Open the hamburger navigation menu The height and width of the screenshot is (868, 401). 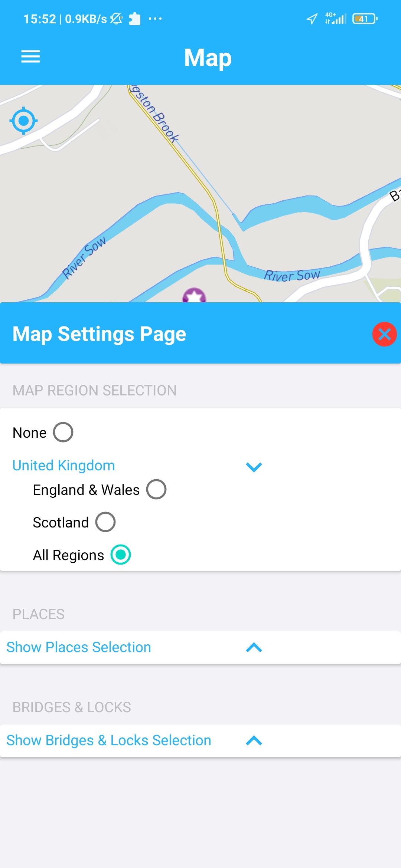point(30,57)
